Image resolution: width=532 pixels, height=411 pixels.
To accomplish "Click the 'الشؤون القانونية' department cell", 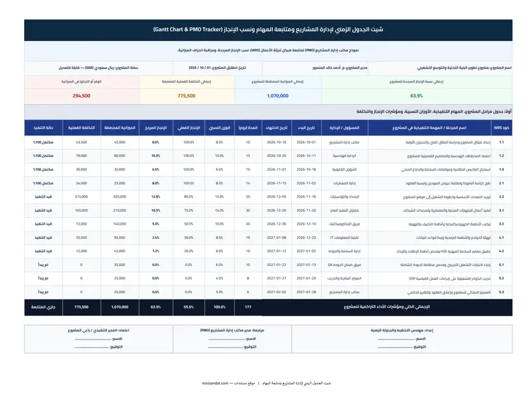I will pos(345,170).
